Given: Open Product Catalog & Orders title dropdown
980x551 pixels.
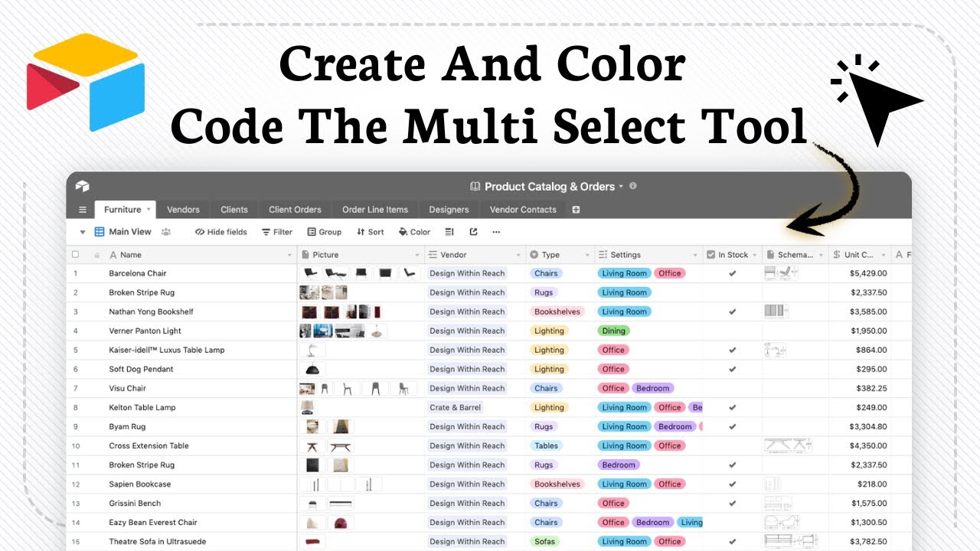Looking at the screenshot, I should [621, 186].
